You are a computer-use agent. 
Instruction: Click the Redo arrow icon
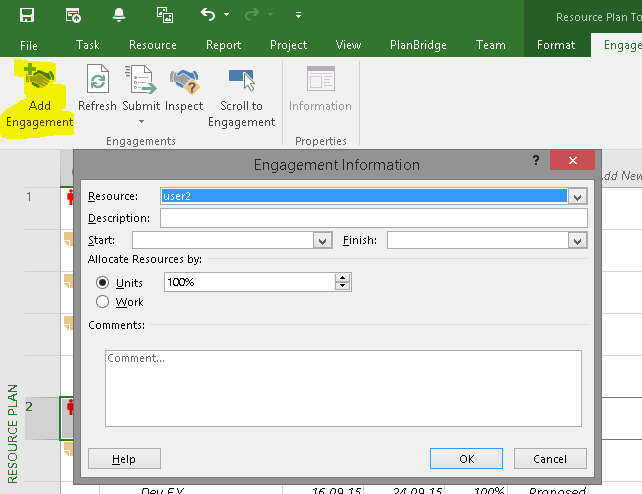[252, 15]
